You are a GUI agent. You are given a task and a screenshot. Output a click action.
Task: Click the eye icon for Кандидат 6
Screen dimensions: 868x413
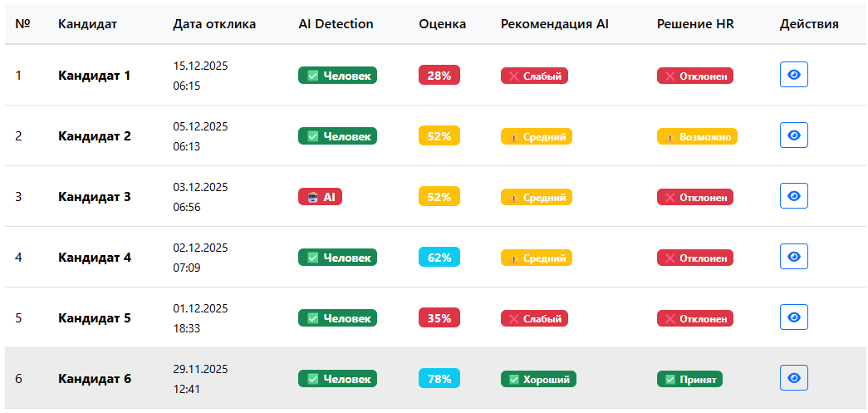[x=793, y=378]
